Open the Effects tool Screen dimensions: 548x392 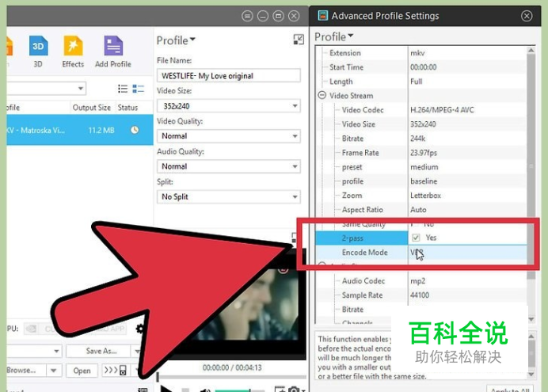[x=73, y=51]
